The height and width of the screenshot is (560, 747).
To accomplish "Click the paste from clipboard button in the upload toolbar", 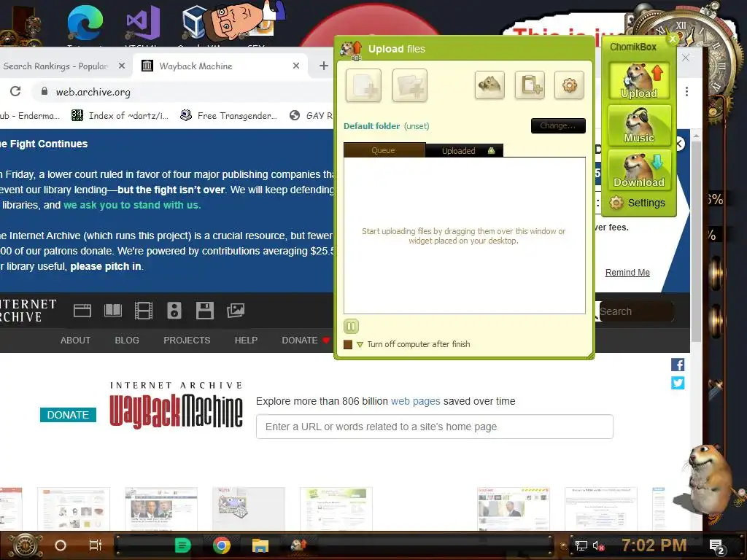I will (x=530, y=86).
